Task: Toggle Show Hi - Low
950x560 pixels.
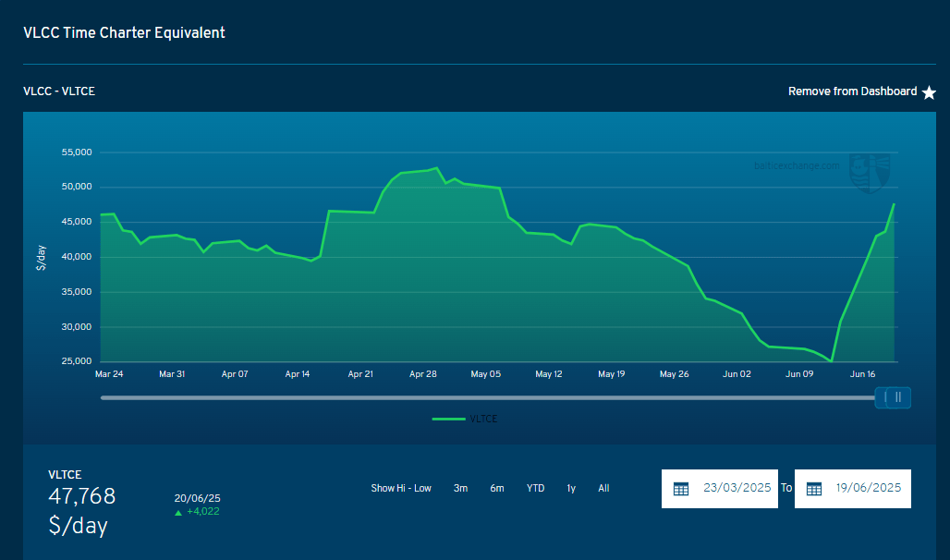Action: pos(401,488)
